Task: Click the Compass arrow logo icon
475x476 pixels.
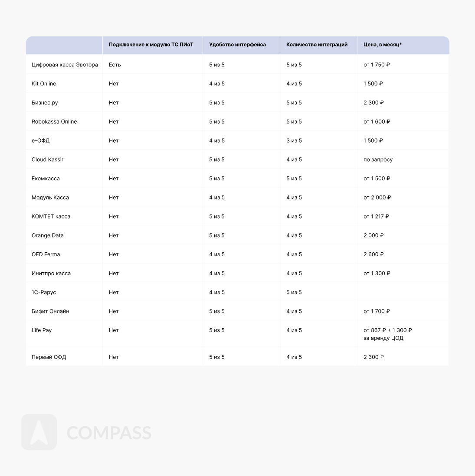Action: (x=39, y=432)
